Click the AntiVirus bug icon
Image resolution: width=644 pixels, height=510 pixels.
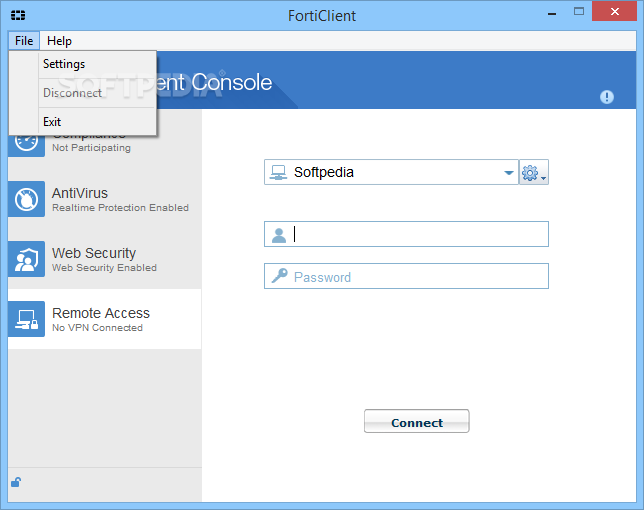(26, 199)
